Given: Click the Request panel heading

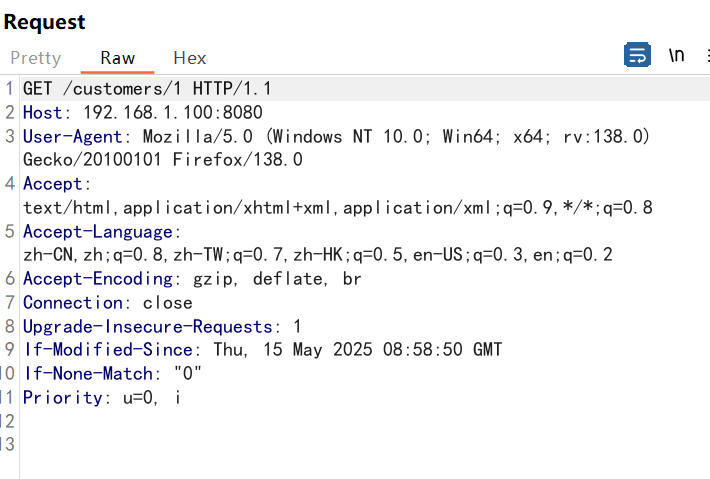Looking at the screenshot, I should click(x=44, y=22).
